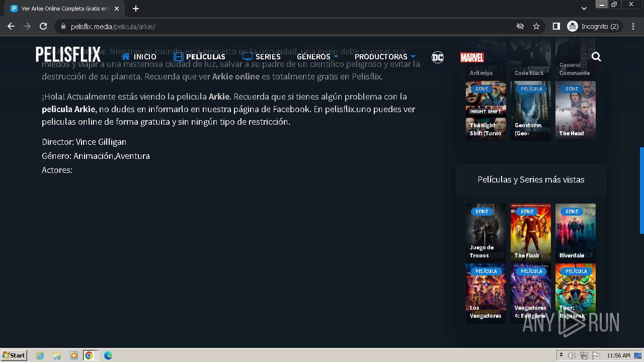Click the volume speaker tray icon

coord(572,355)
